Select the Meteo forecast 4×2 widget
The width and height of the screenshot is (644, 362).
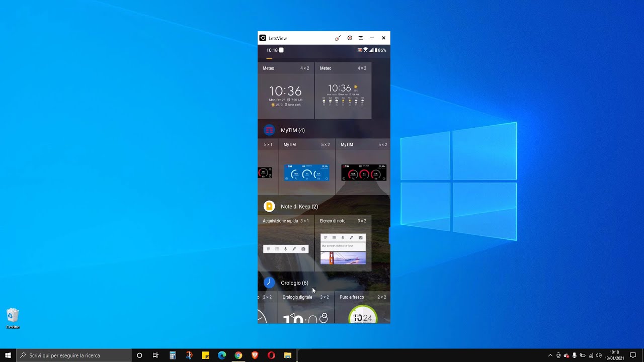click(x=343, y=90)
